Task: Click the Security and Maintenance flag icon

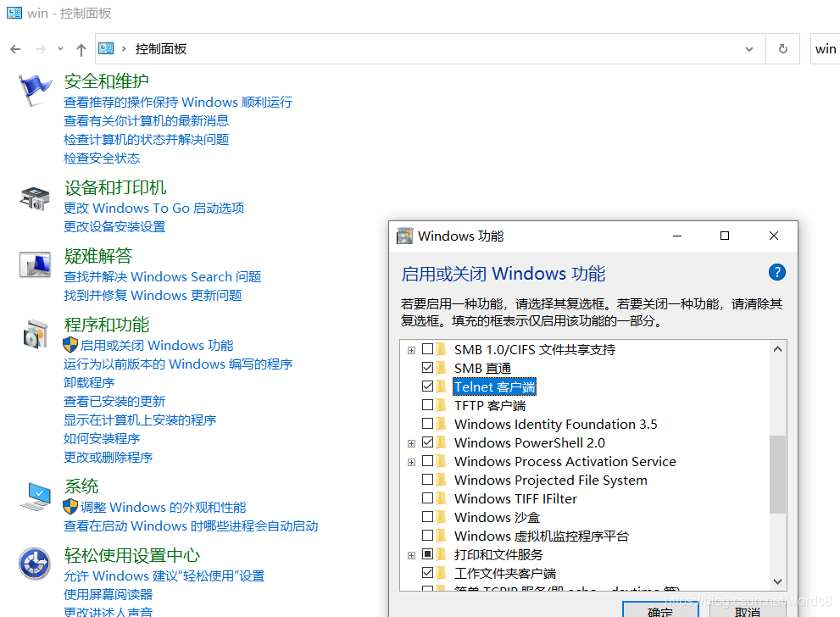Action: point(34,90)
